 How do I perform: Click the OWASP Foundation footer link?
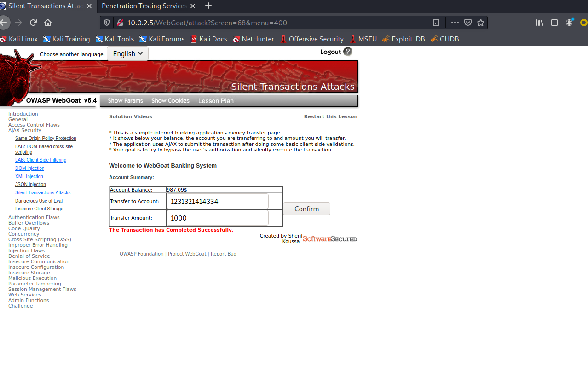click(x=141, y=254)
